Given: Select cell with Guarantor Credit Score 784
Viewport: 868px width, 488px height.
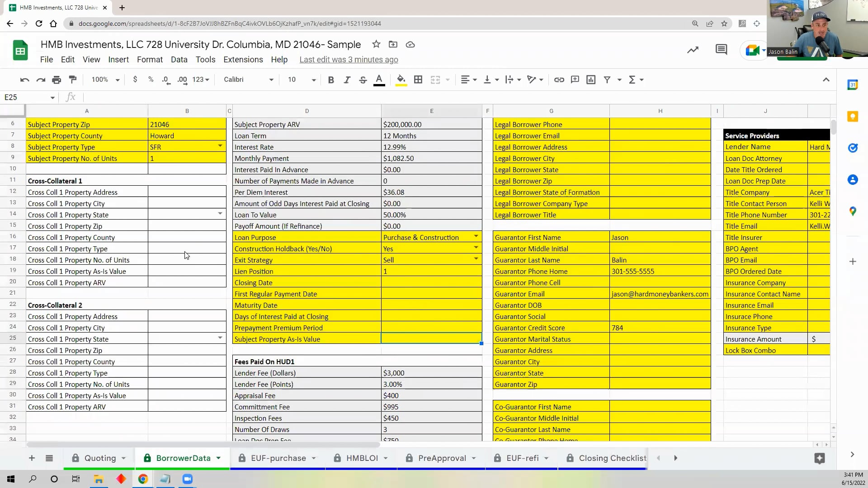Looking at the screenshot, I should click(x=660, y=328).
